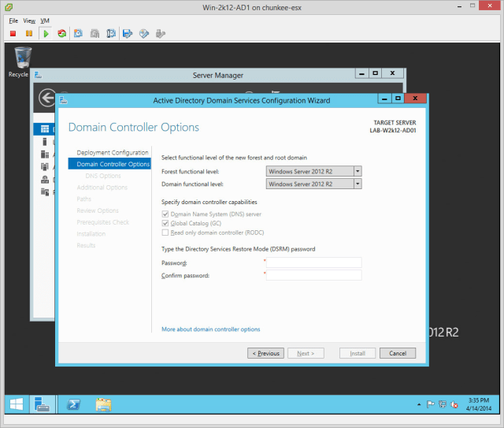Toggle the Global Catalog (GC) checkbox
Screen dimensions: 504x428
coord(165,223)
